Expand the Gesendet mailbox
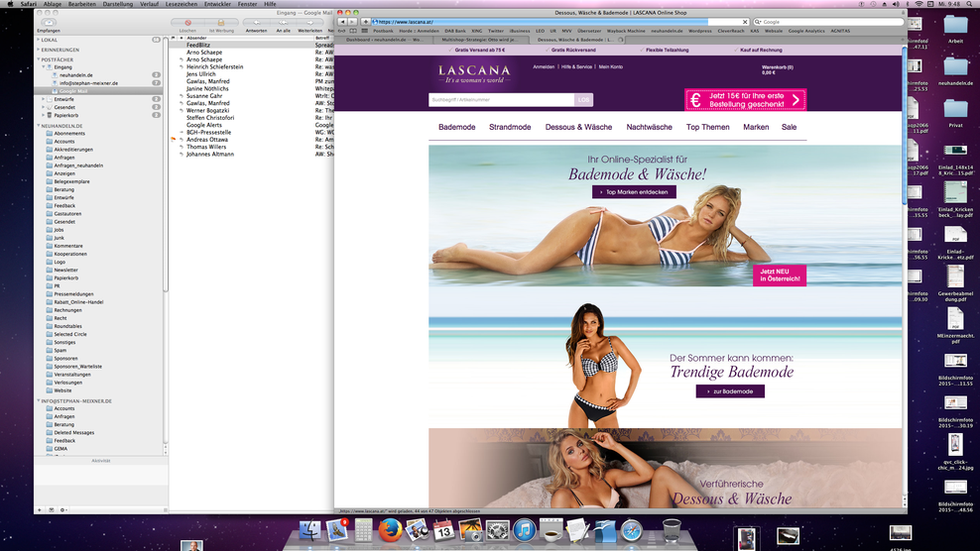The width and height of the screenshot is (980, 551). 43,107
